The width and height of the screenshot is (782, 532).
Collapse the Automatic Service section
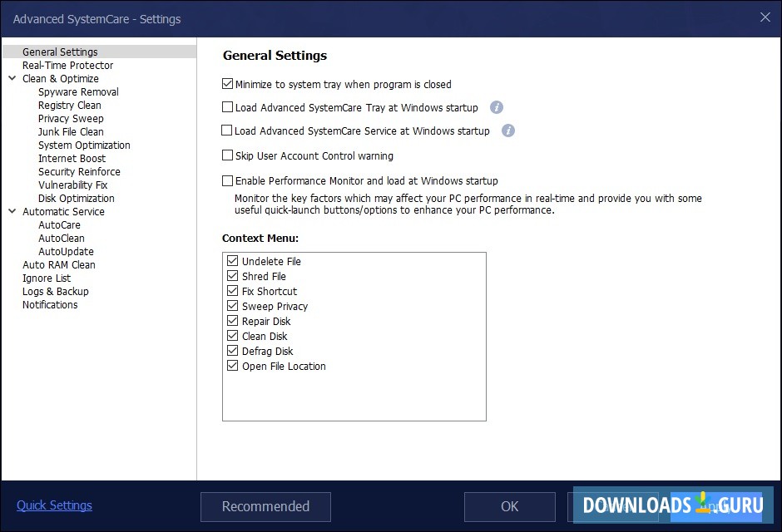[12, 211]
